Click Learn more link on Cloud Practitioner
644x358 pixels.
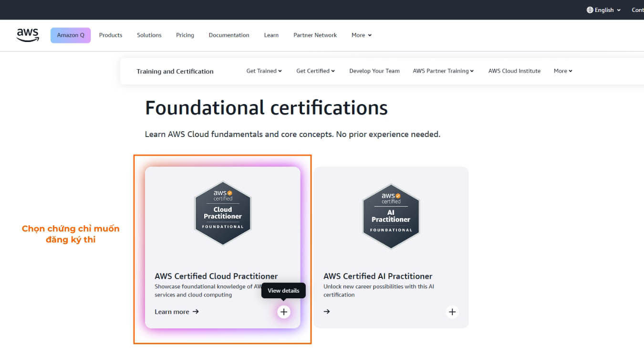(x=177, y=312)
